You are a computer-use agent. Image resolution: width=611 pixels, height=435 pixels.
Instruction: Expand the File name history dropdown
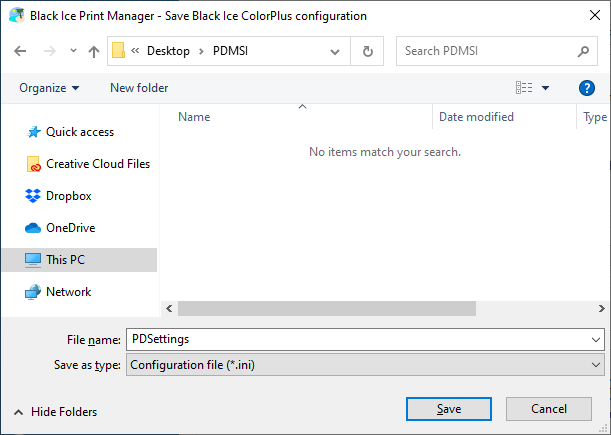click(x=596, y=340)
